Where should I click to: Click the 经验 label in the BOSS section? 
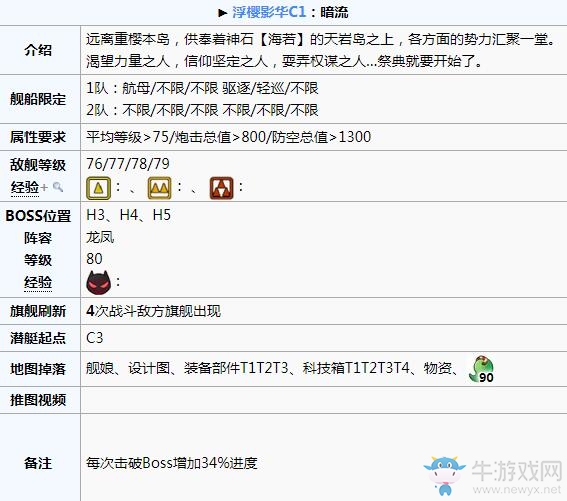38,283
